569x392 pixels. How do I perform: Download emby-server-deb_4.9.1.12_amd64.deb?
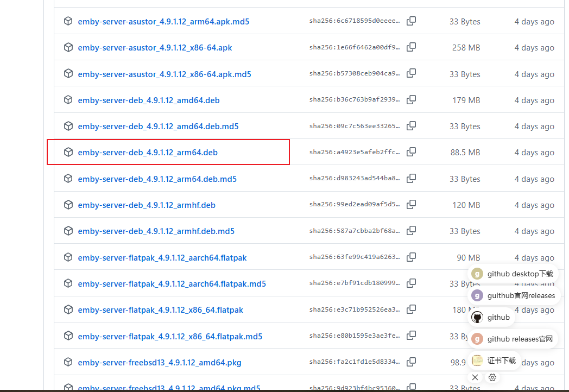click(x=149, y=100)
